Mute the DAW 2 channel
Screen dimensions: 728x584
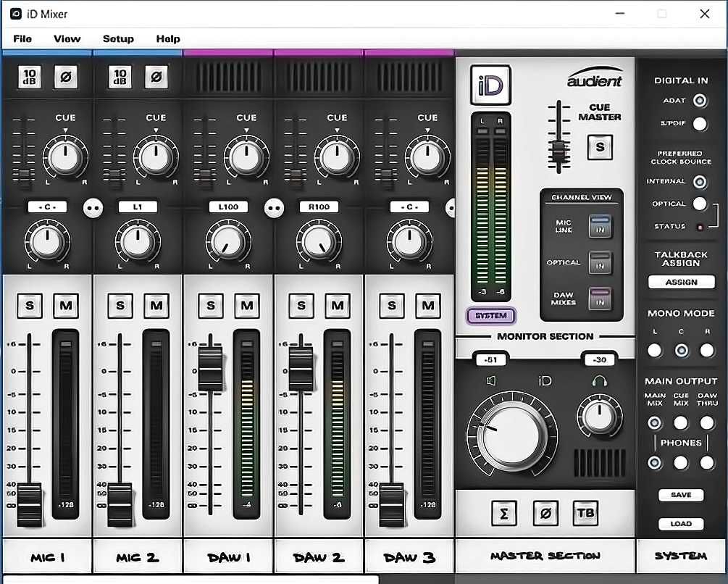[x=338, y=306]
